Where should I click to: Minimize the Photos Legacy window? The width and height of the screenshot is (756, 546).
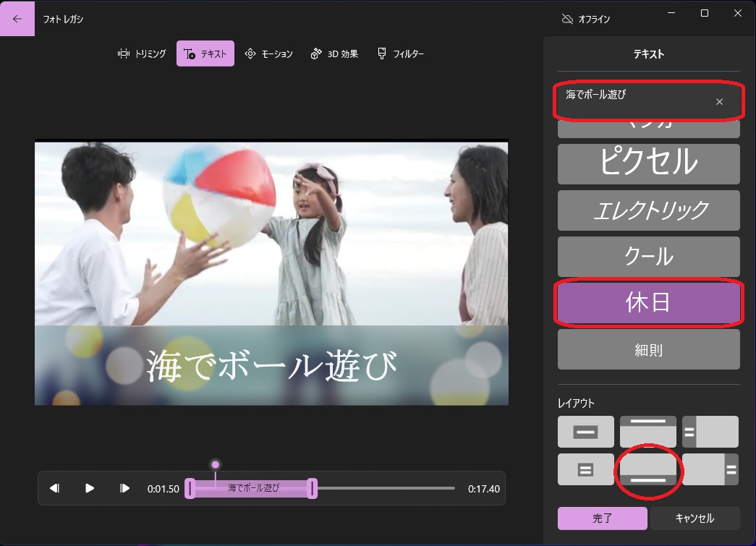pyautogui.click(x=671, y=13)
